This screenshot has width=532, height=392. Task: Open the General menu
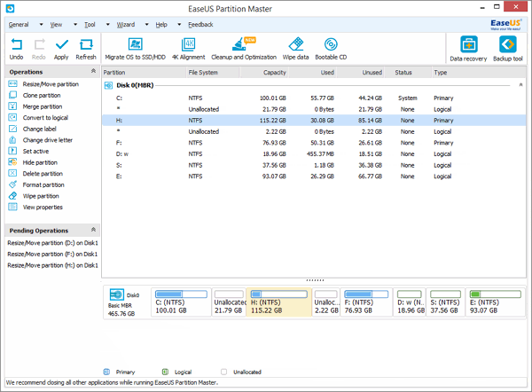19,25
